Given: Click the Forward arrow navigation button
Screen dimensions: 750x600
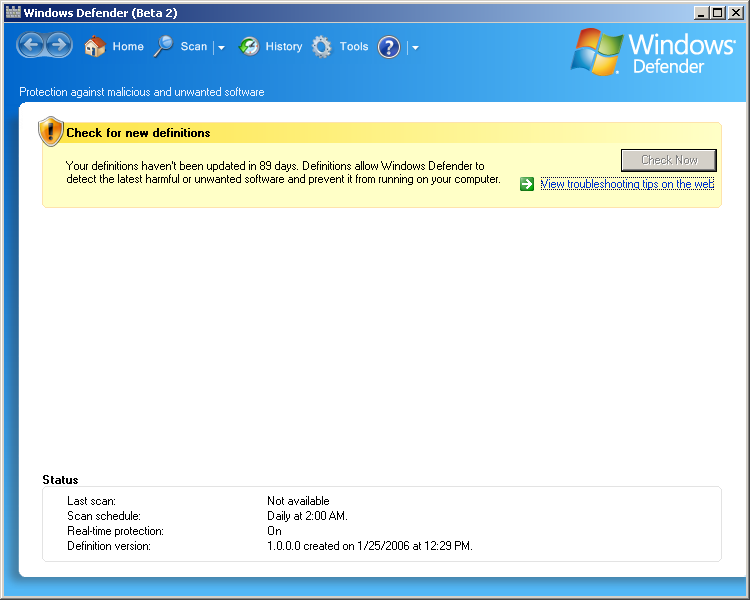Looking at the screenshot, I should point(59,45).
